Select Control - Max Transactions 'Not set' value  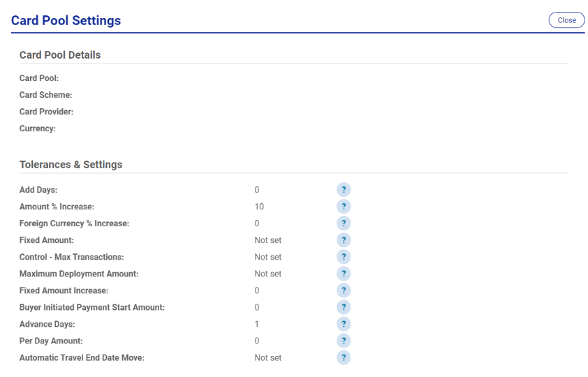267,257
